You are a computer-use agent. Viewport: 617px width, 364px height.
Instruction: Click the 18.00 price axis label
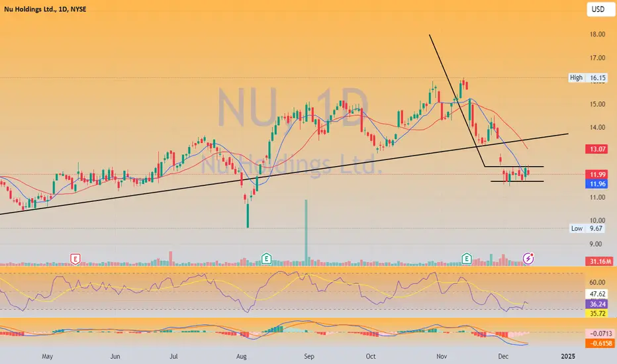(x=597, y=34)
